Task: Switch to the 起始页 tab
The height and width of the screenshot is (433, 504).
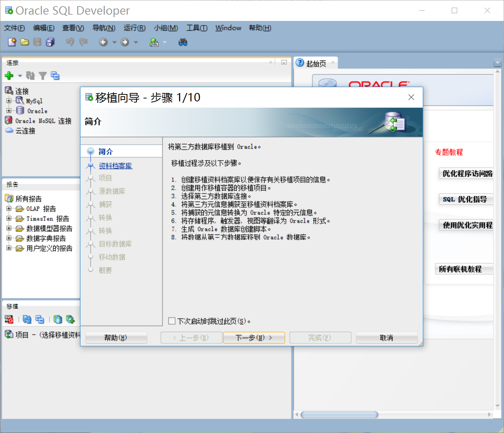Action: click(x=316, y=63)
